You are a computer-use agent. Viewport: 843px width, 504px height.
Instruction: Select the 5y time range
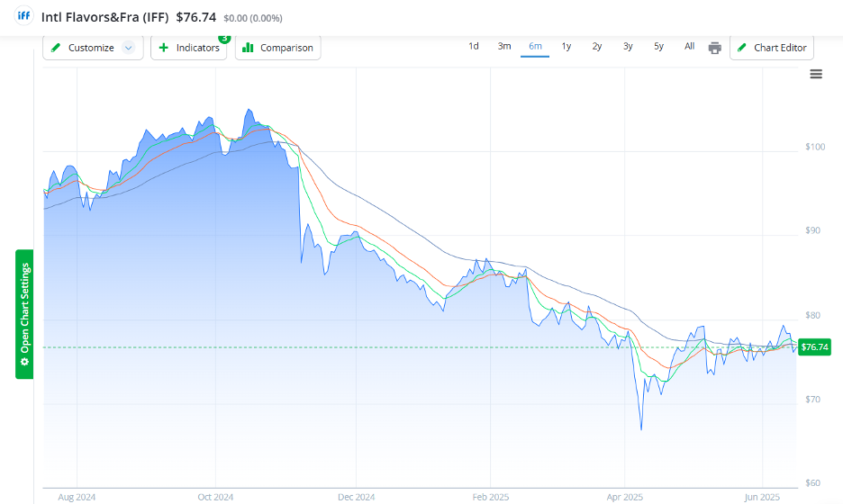(x=658, y=46)
